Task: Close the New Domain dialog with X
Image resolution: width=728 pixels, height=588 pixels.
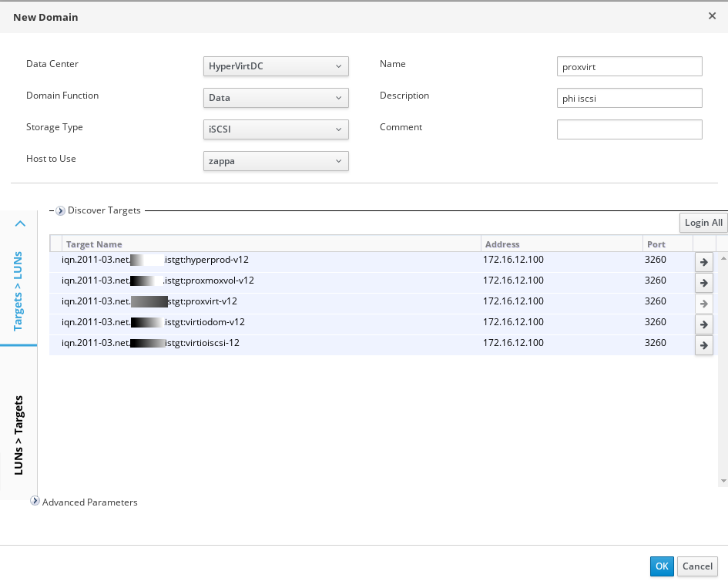Action: pos(712,16)
